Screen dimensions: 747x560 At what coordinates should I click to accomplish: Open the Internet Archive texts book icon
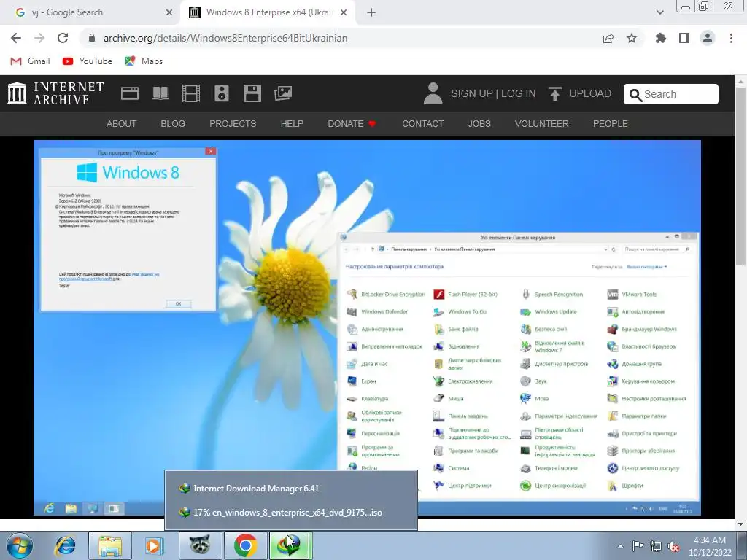[x=160, y=93]
